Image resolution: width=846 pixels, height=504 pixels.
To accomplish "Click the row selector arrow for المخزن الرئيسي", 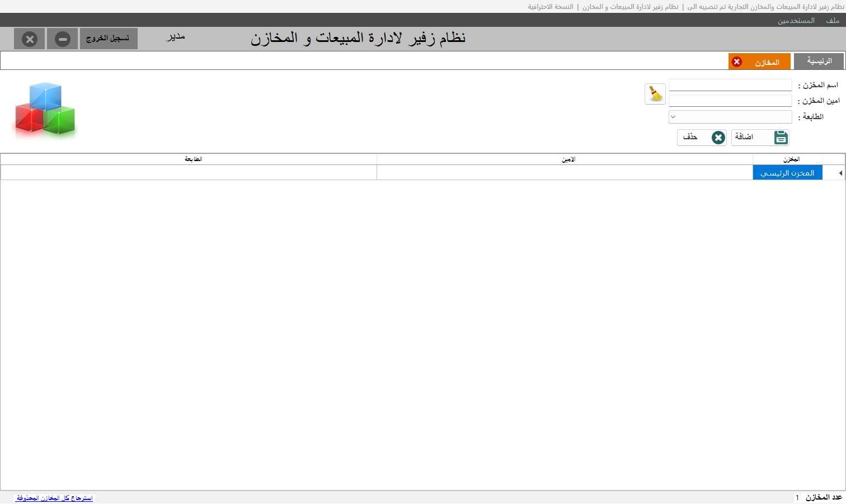I will click(834, 173).
